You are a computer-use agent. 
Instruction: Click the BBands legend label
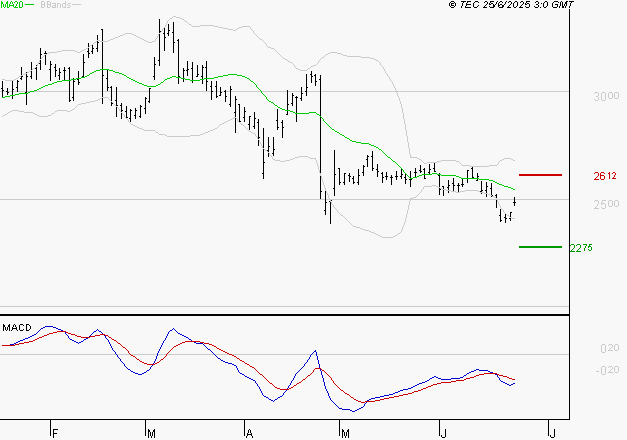point(53,5)
